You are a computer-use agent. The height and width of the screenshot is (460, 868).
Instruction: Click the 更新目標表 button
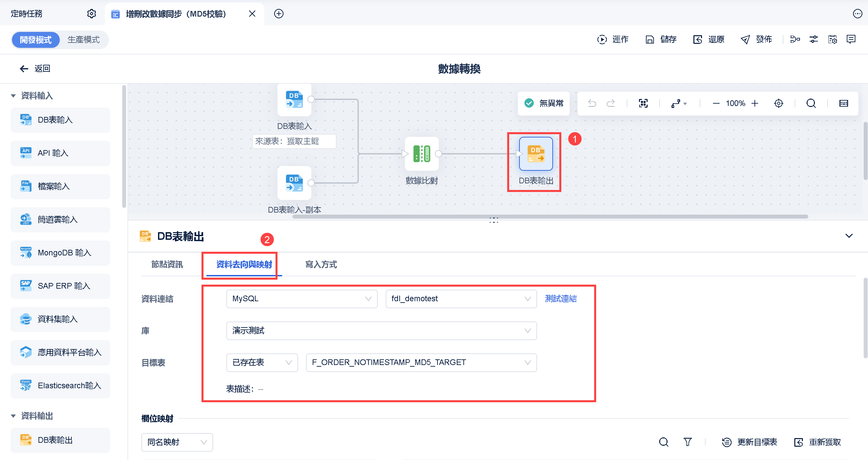750,442
